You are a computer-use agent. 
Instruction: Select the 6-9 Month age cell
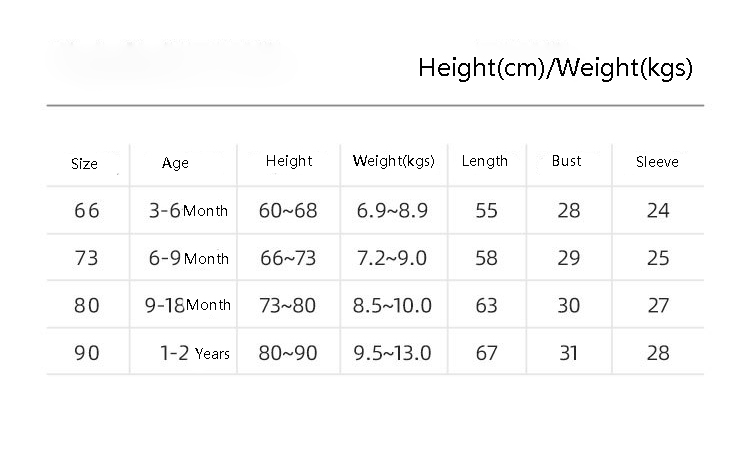tap(188, 258)
